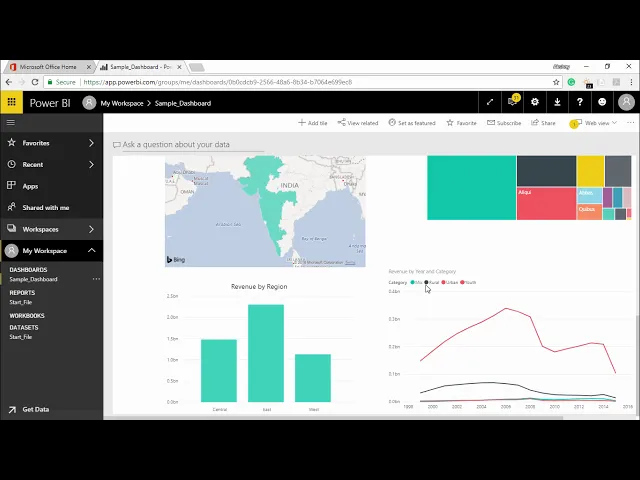Click the Favorites star icon in sidebar
640x480 pixels.
(x=11, y=142)
